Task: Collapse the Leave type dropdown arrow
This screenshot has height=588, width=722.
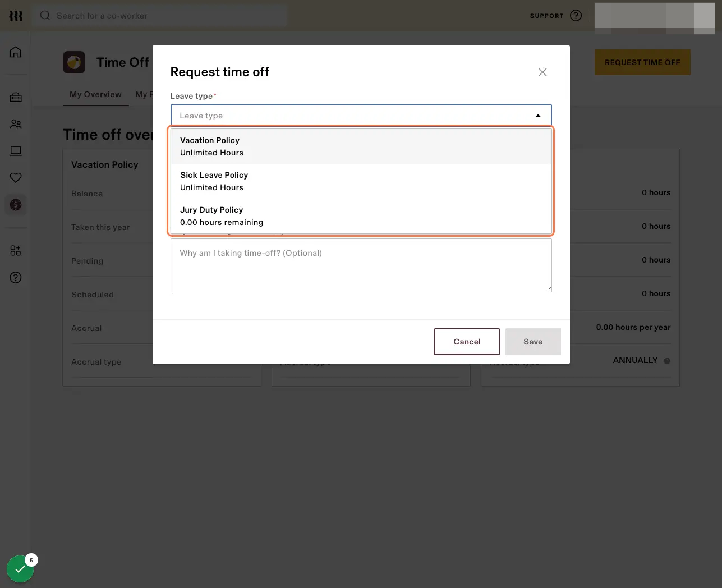Action: coord(538,116)
